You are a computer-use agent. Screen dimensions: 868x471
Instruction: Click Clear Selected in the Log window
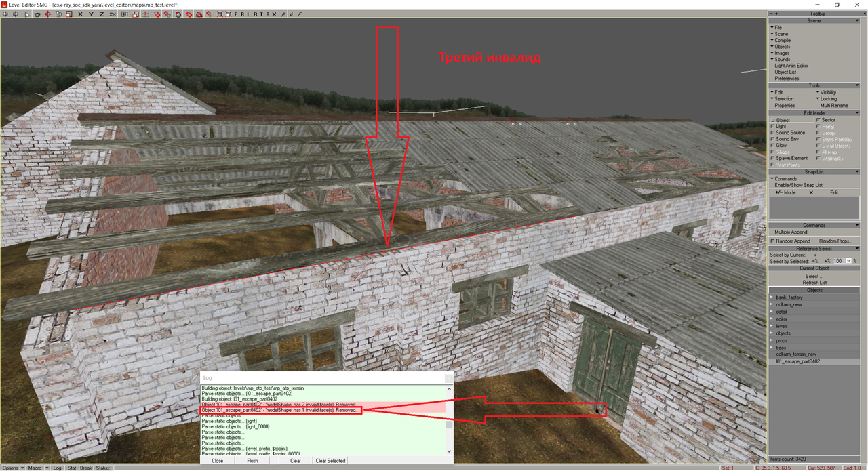(331, 461)
